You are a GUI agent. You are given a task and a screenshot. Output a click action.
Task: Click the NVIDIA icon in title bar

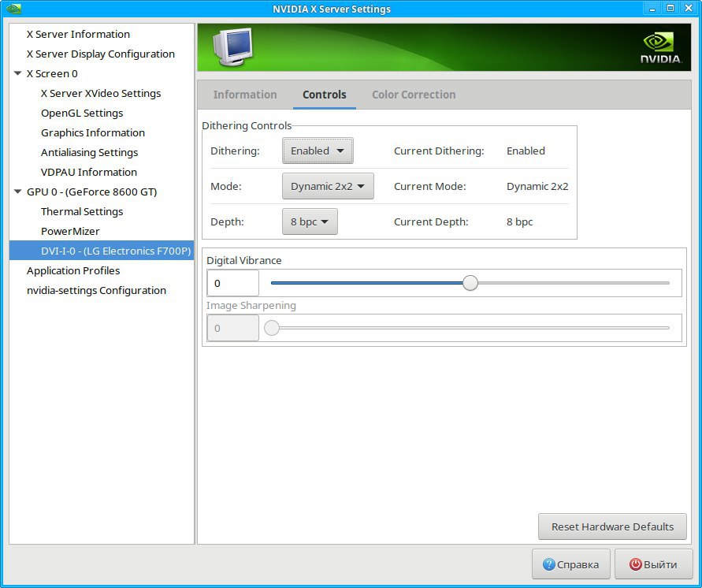(x=14, y=9)
